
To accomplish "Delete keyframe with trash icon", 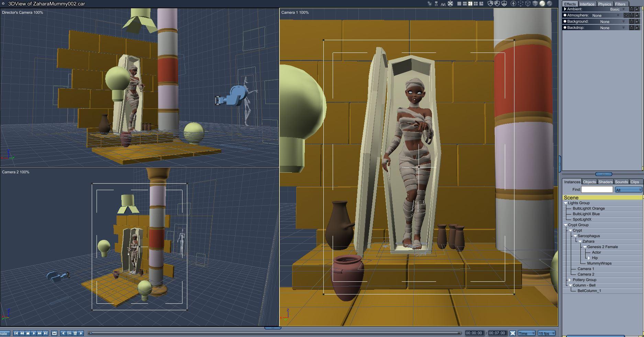I will (x=75, y=333).
